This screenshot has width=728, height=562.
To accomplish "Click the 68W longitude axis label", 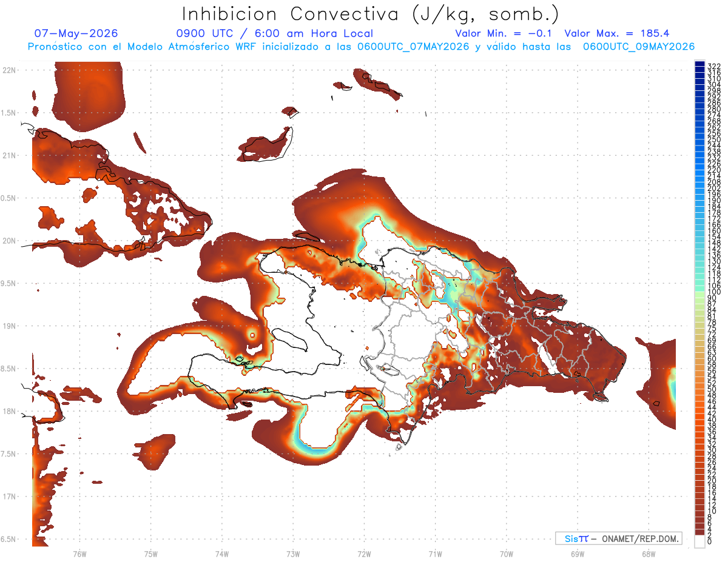I will point(649,554).
